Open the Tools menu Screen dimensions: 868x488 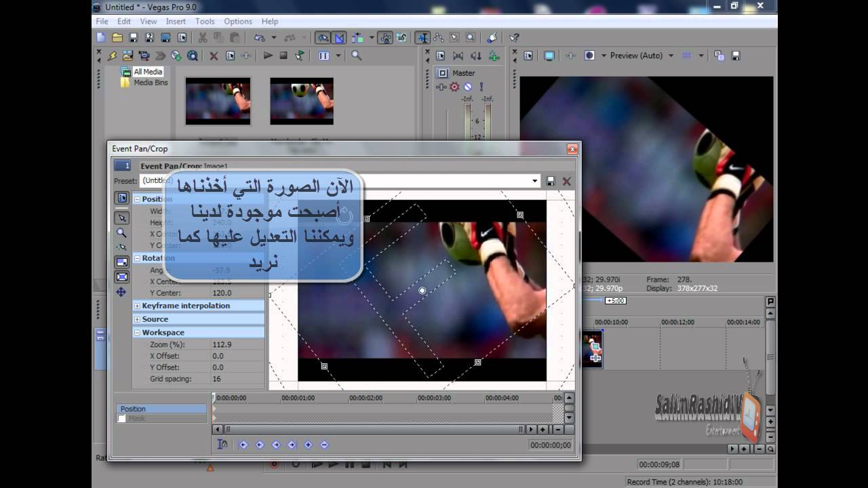coord(205,21)
